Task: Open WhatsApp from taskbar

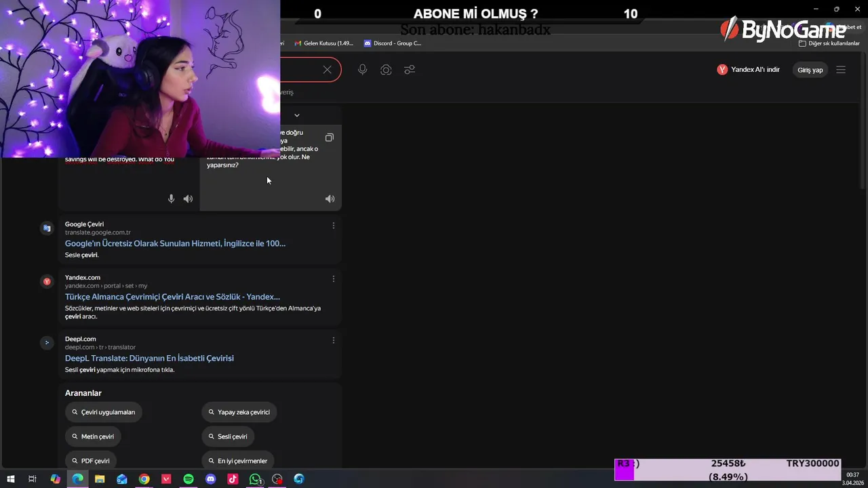Action: 255,479
